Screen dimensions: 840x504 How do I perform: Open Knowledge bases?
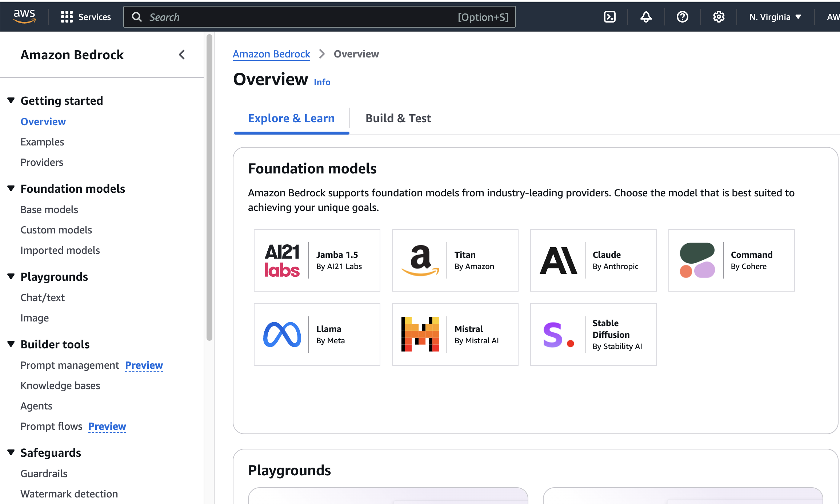pos(60,385)
